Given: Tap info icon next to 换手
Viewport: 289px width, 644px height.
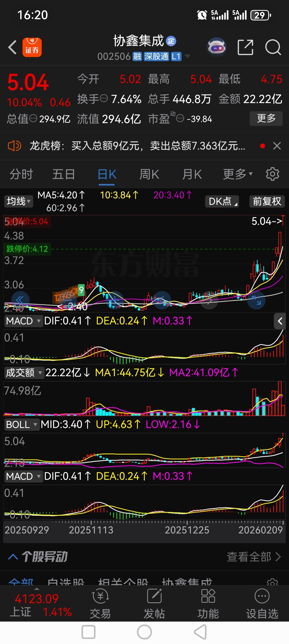Looking at the screenshot, I should point(104,99).
